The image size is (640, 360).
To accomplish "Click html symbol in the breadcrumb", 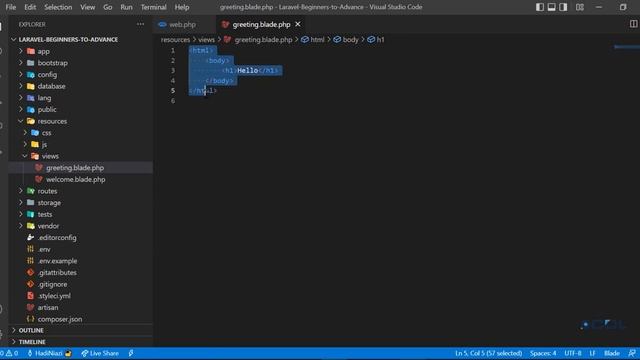I will click(313, 40).
